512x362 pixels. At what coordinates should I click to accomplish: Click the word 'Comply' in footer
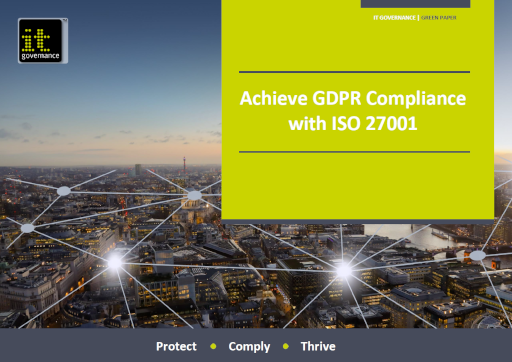(x=249, y=347)
